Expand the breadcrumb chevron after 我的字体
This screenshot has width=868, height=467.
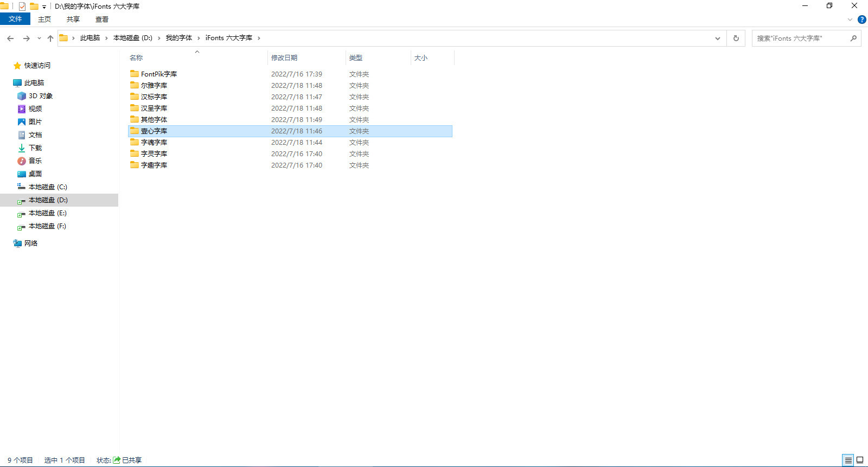199,38
